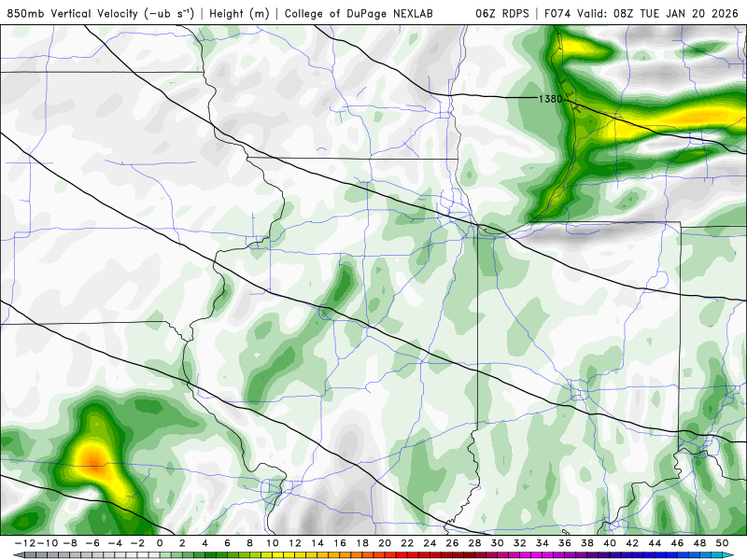Click the "42" color scale value
This screenshot has height=560, width=747.
pos(632,543)
